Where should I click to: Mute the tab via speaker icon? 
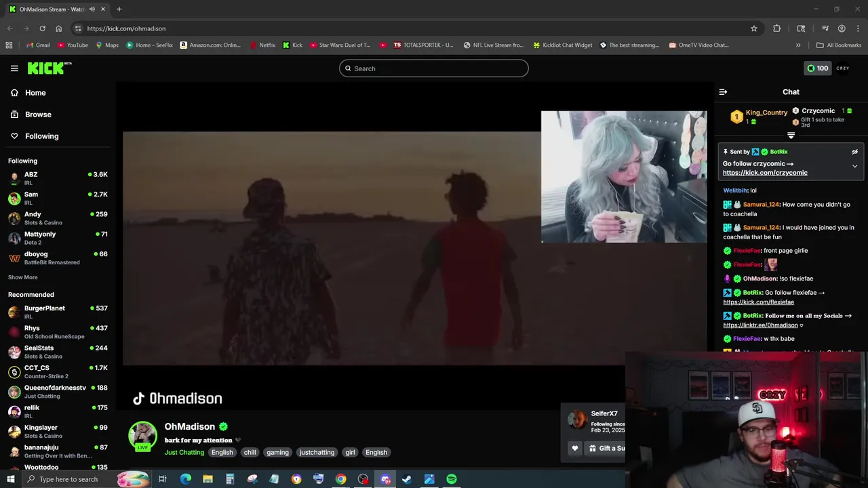(x=92, y=9)
